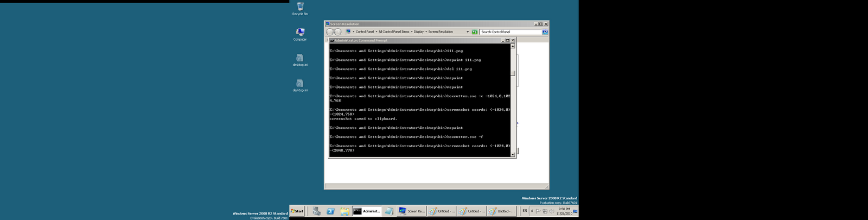868x220 pixels.
Task: Open Windows Explorer folder taskbar icon
Action: [344, 211]
